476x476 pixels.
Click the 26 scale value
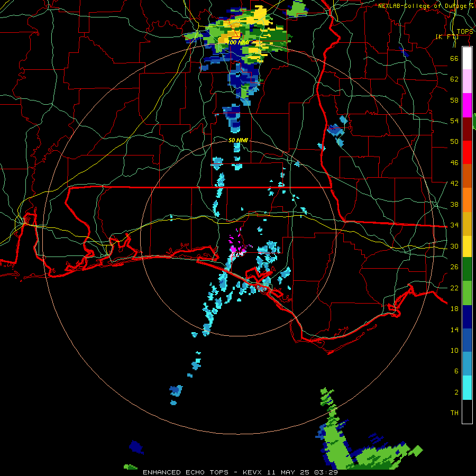coord(454,267)
